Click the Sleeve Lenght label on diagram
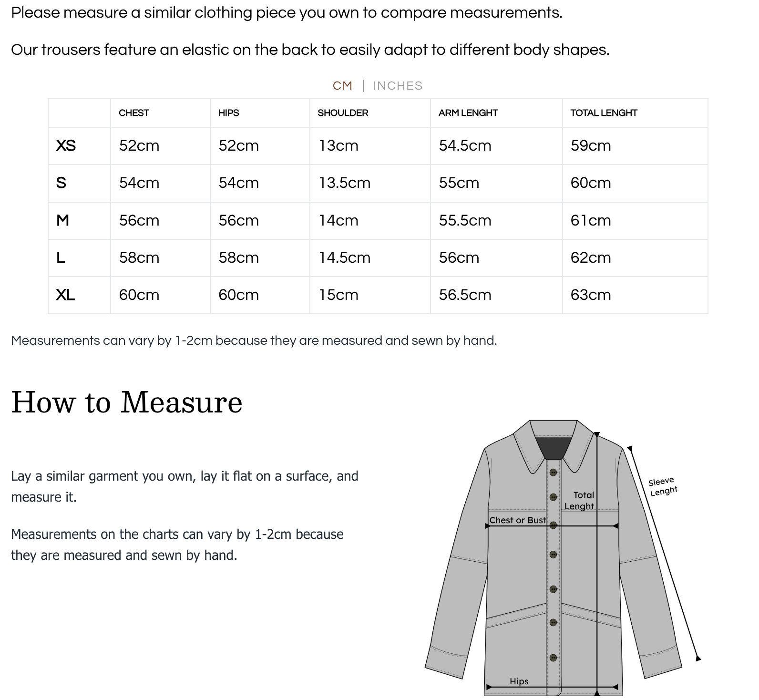The image size is (759, 700). click(x=662, y=486)
